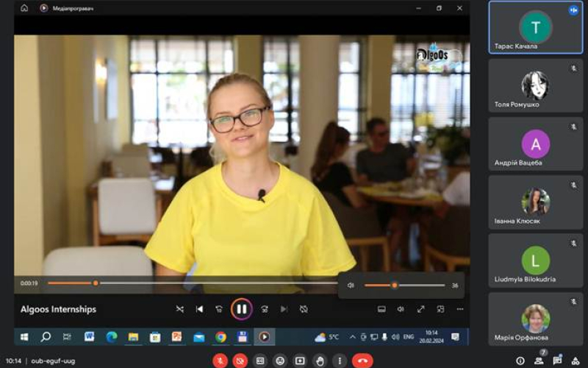Image resolution: width=588 pixels, height=368 pixels.
Task: Open Task View on the taskbar
Action: point(67,337)
